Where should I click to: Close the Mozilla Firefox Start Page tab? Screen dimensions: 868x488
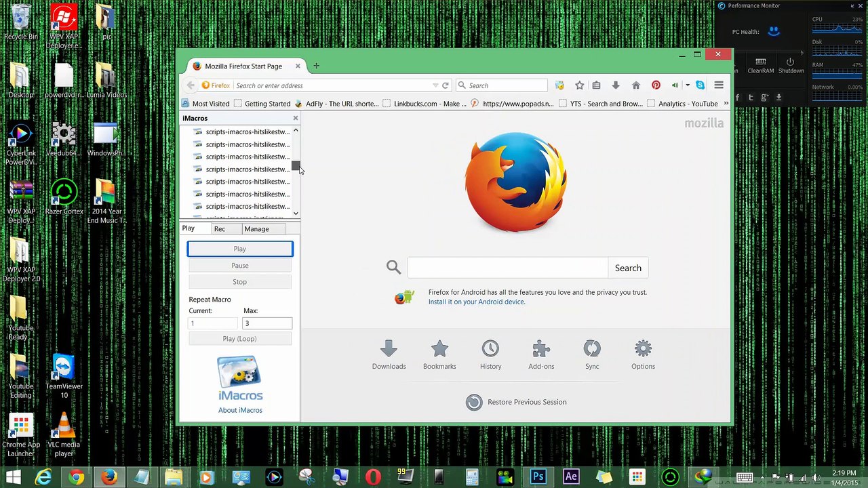(298, 66)
